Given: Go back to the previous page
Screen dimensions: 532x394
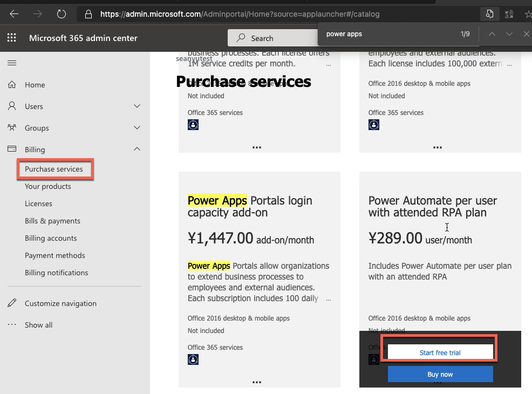Looking at the screenshot, I should (x=14, y=14).
